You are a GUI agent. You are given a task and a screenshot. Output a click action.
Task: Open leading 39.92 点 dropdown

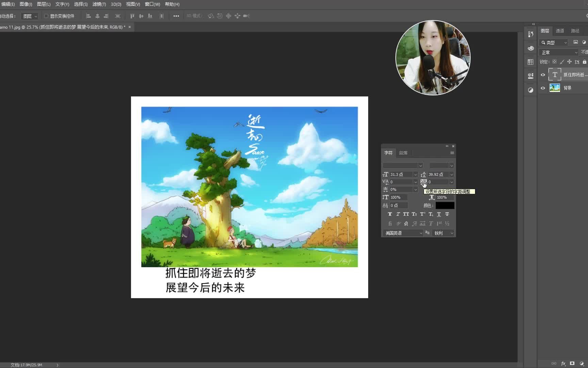click(452, 174)
